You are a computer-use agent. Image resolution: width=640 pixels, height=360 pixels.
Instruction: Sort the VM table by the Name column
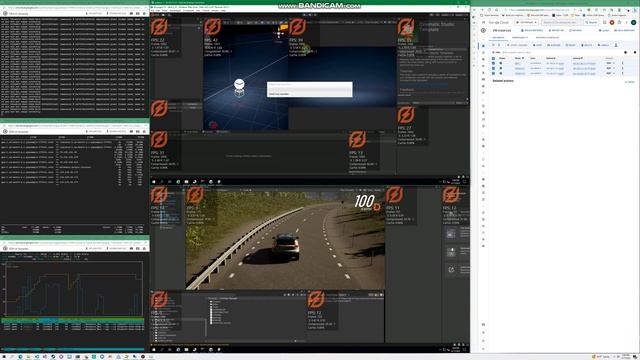click(x=518, y=58)
